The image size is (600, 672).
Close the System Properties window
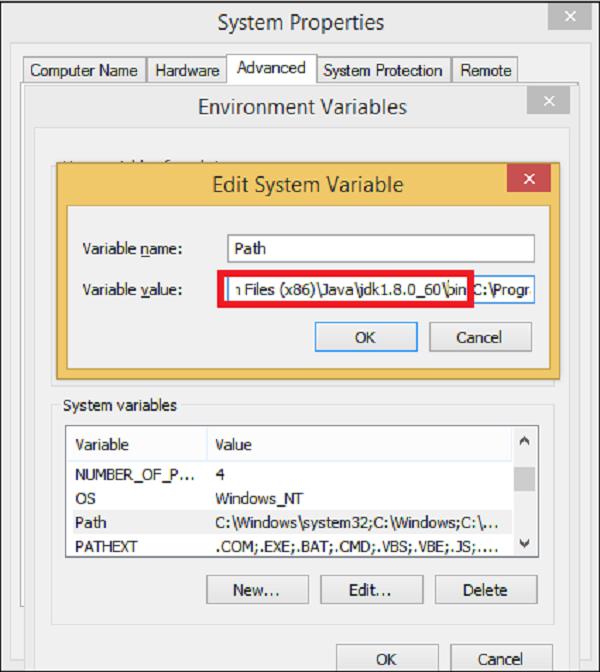(570, 16)
